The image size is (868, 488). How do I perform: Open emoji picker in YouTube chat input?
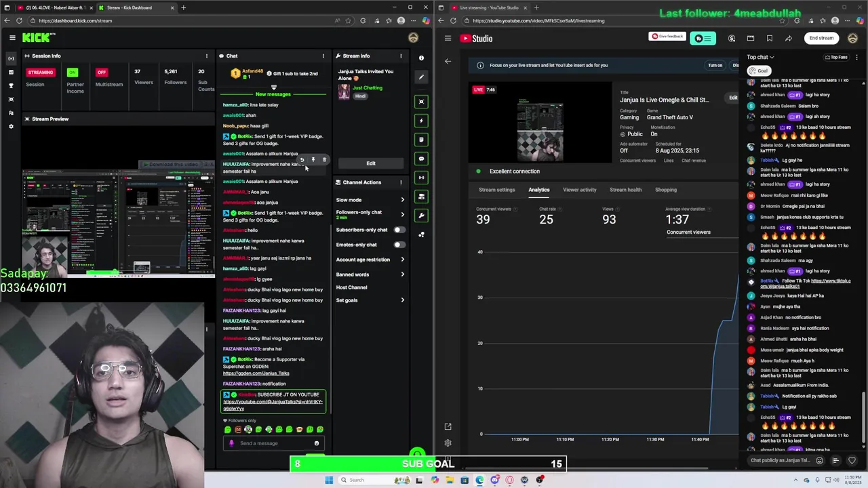819,460
